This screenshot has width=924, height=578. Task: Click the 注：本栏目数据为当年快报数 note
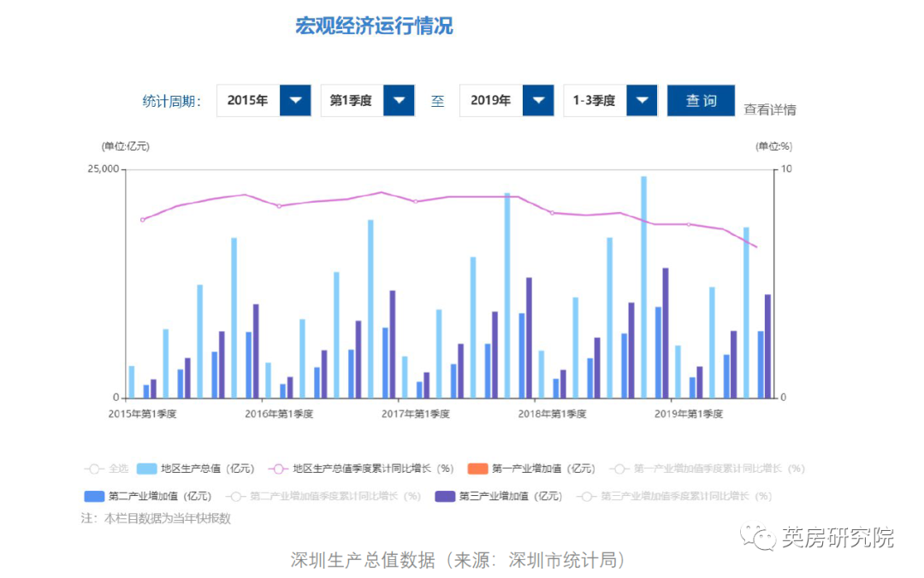(156, 518)
